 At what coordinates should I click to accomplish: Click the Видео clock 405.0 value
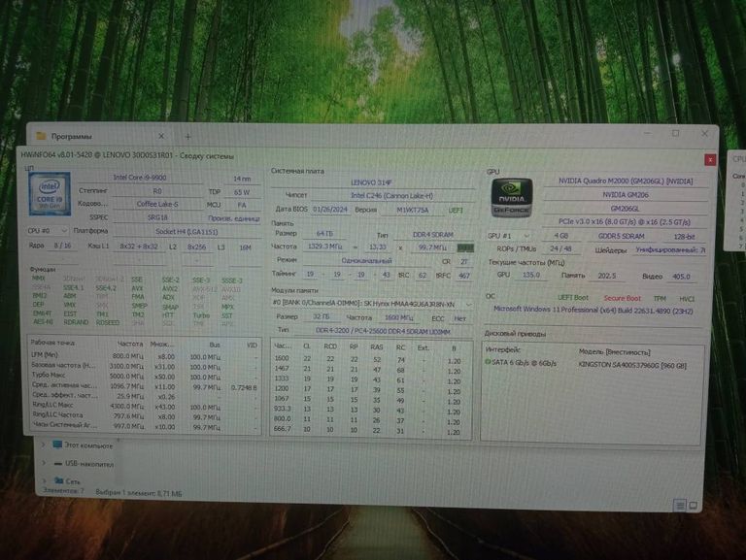click(681, 277)
